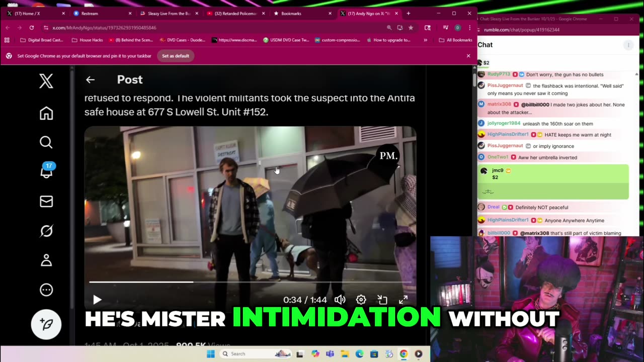644x362 pixels.
Task: Click Chrome's forward navigation arrow
Action: coord(20,28)
